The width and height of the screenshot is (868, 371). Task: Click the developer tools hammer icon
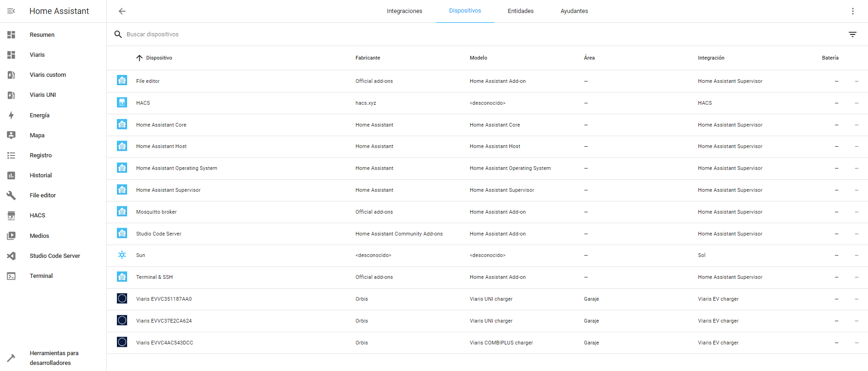pyautogui.click(x=11, y=358)
